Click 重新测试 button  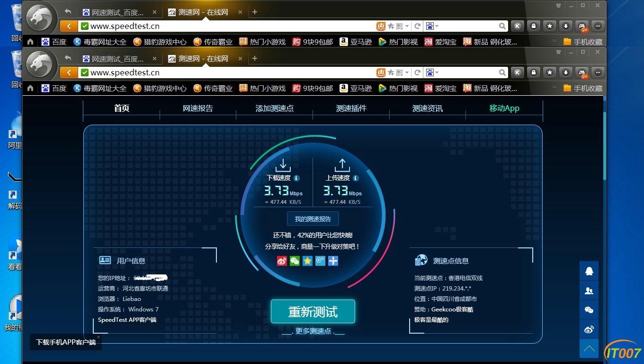313,311
